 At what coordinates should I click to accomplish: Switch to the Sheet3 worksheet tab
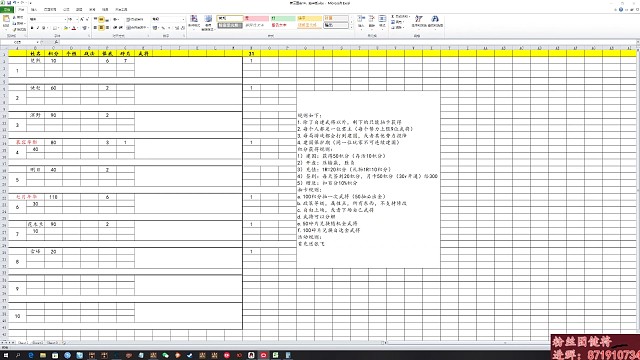point(52,343)
